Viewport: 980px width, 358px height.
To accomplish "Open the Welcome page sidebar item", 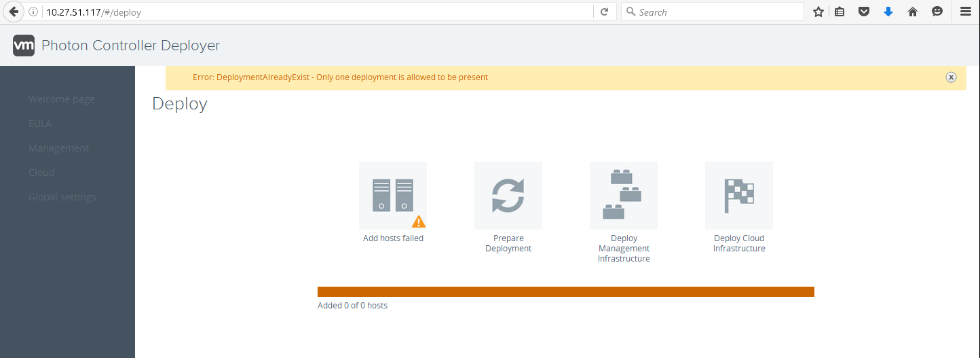I will pyautogui.click(x=62, y=99).
